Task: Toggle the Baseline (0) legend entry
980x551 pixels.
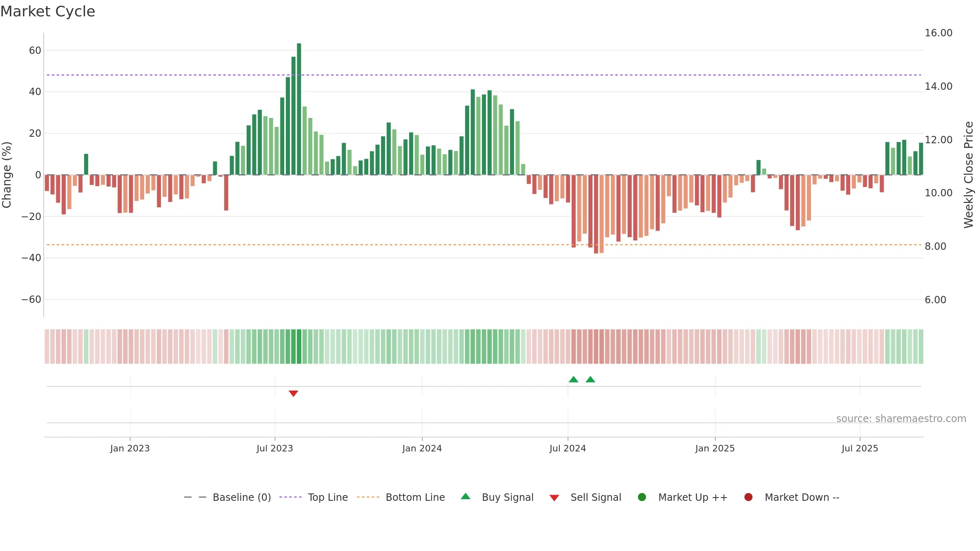Action: click(227, 497)
